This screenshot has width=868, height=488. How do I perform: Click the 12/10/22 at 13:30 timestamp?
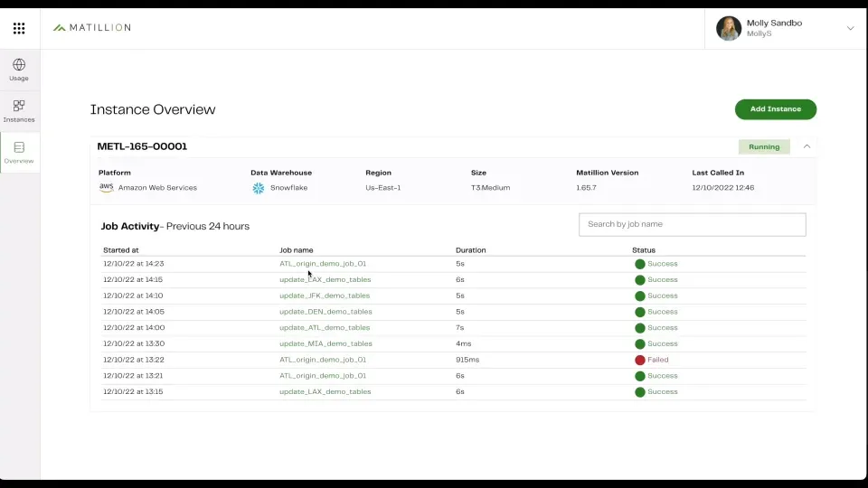click(134, 343)
